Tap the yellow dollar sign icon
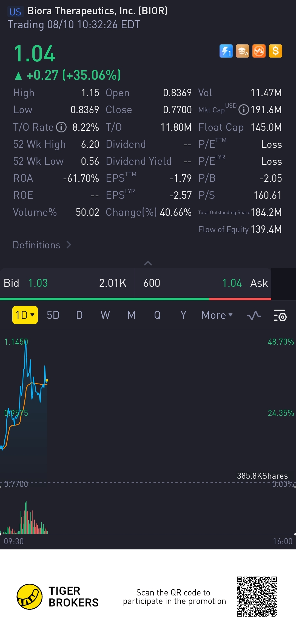Image resolution: width=296 pixels, height=644 pixels. pyautogui.click(x=275, y=51)
